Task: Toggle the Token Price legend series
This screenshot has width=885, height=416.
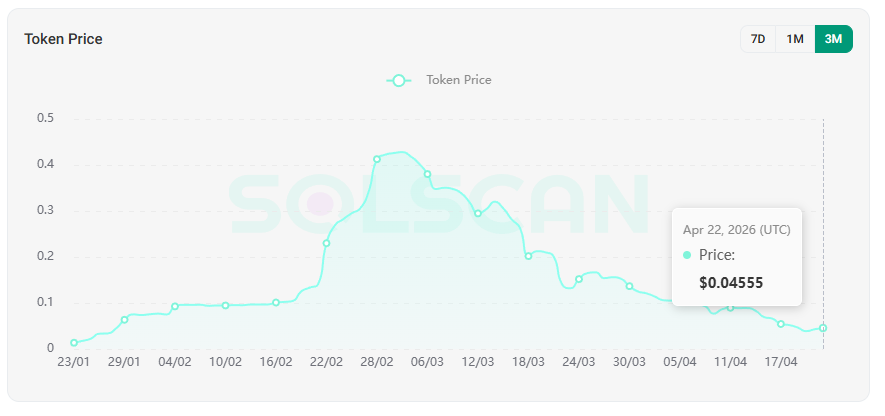Action: pyautogui.click(x=458, y=80)
